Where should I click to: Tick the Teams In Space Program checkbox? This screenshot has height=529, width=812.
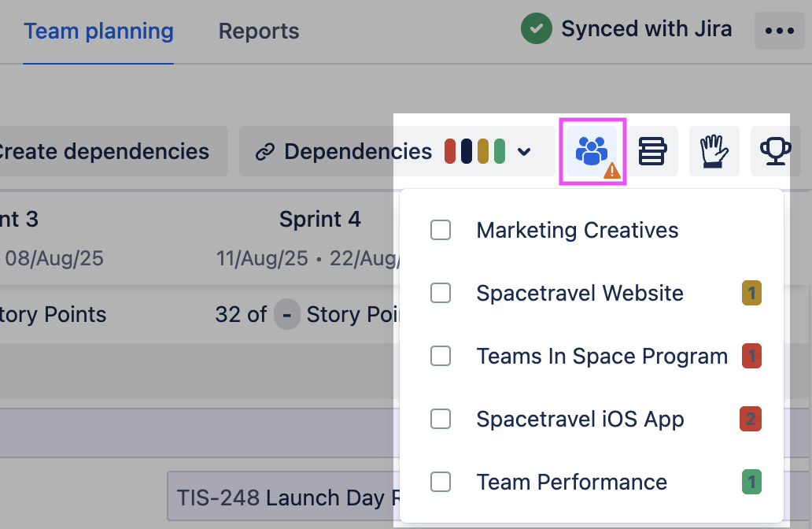click(441, 357)
